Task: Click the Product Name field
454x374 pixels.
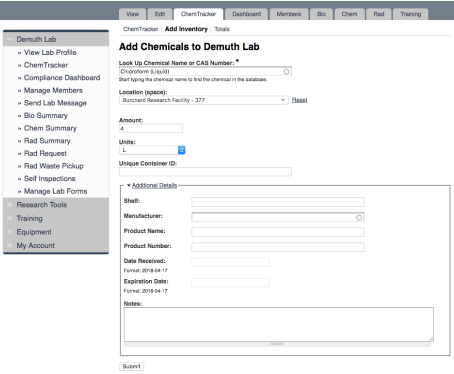Action: coord(278,232)
